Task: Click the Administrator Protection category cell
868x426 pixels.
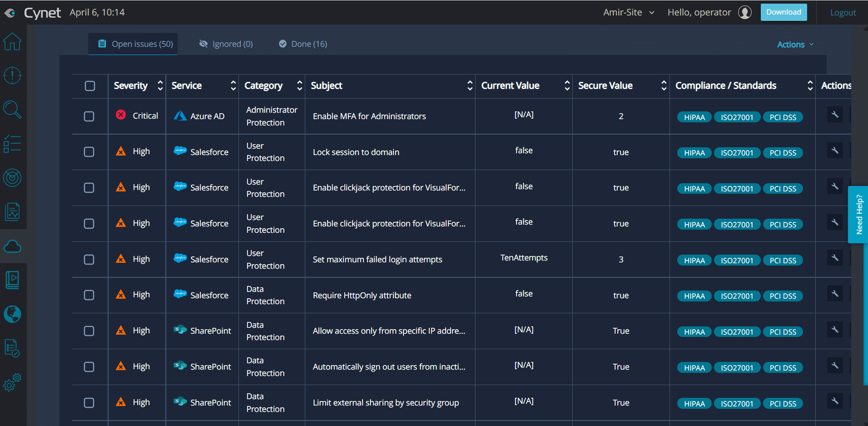Action: point(272,116)
